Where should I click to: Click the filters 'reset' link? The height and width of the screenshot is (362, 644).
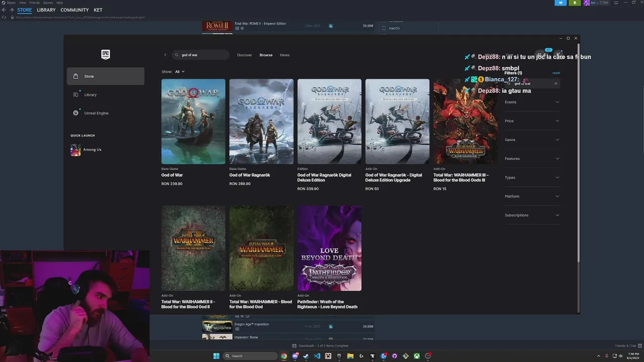pos(556,73)
